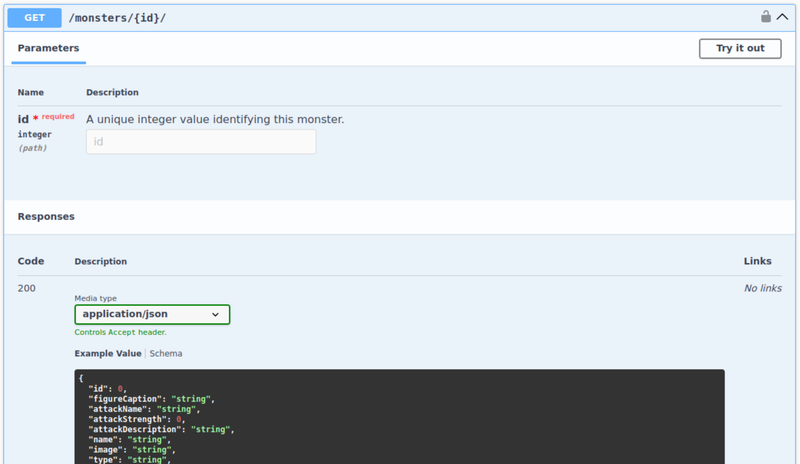Click the id parameter name label
The image size is (800, 464).
23,119
